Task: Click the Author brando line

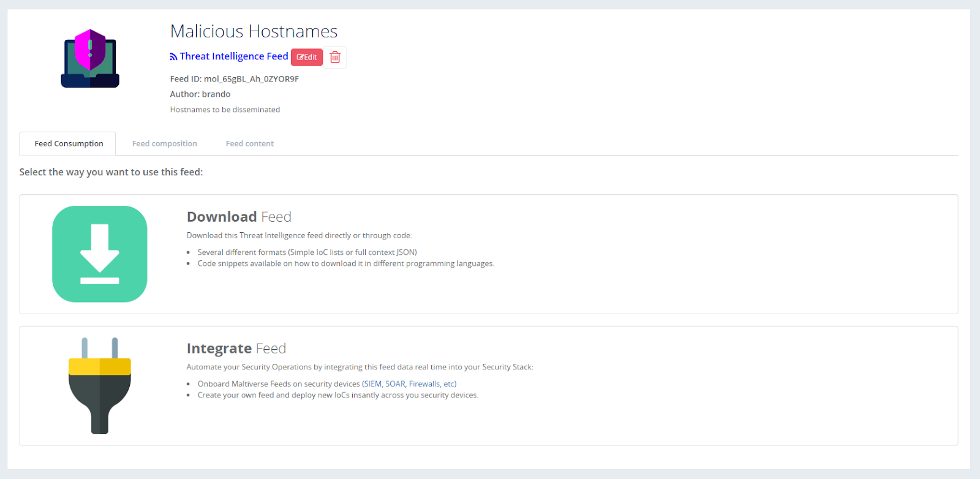Action: [x=200, y=94]
